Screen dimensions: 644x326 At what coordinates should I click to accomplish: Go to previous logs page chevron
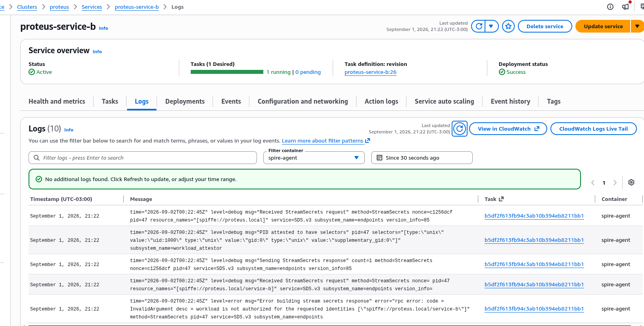click(x=593, y=183)
